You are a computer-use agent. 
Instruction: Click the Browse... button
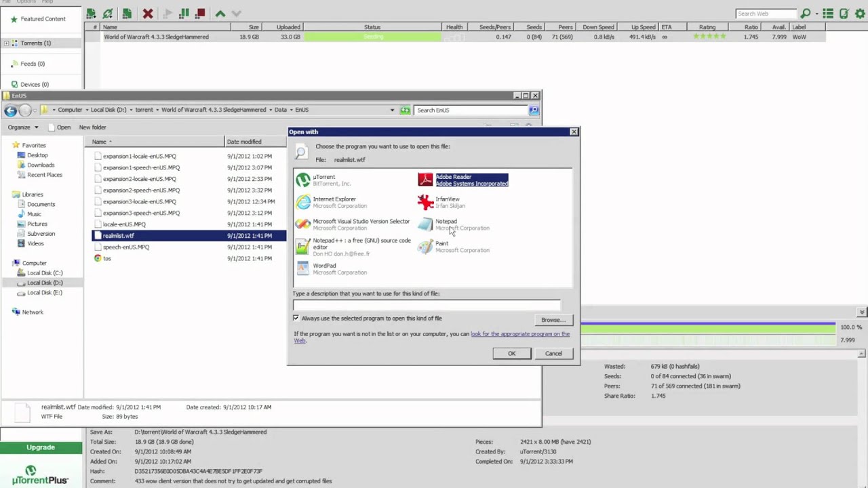(553, 320)
